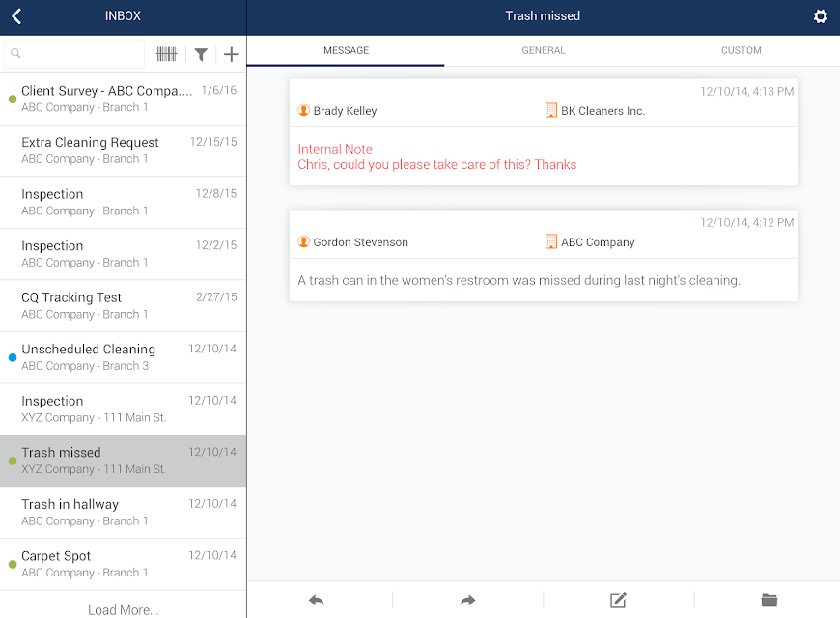Open Unscheduled Cleaning item
This screenshot has width=840, height=618.
tap(124, 357)
